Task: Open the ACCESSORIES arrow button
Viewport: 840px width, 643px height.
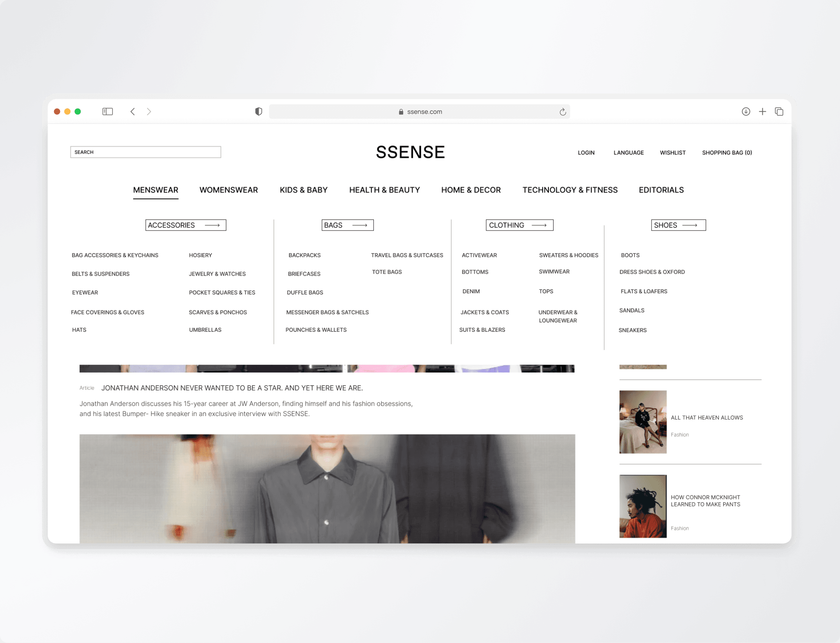Action: (186, 225)
